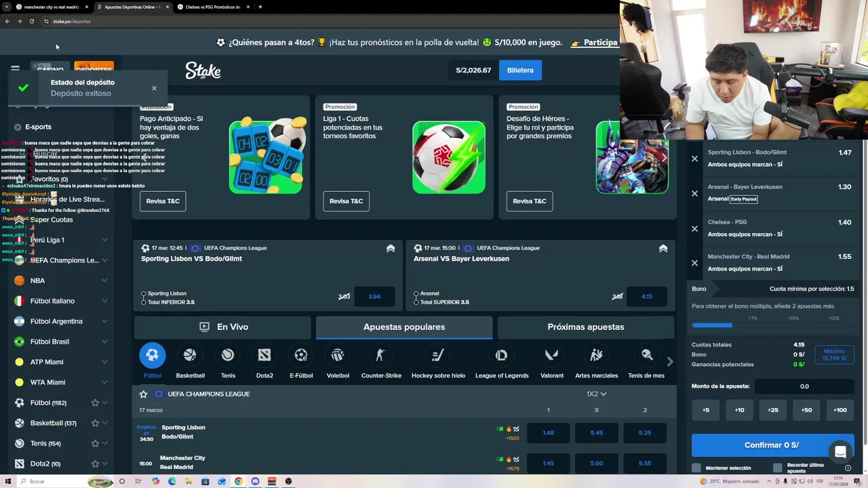Switch to En Vivo tab
Image resolution: width=868 pixels, height=488 pixels.
[x=224, y=327]
